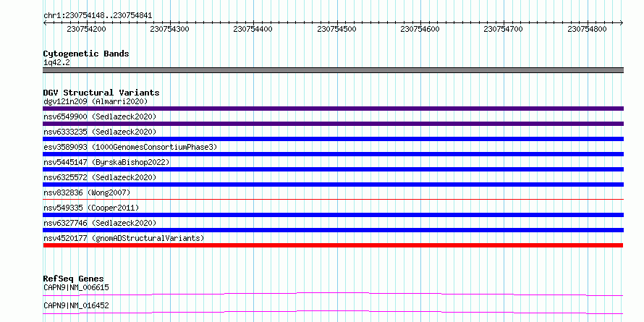Click ruler position 230754200
Viewport: 644px width, 322px height.
click(x=86, y=29)
